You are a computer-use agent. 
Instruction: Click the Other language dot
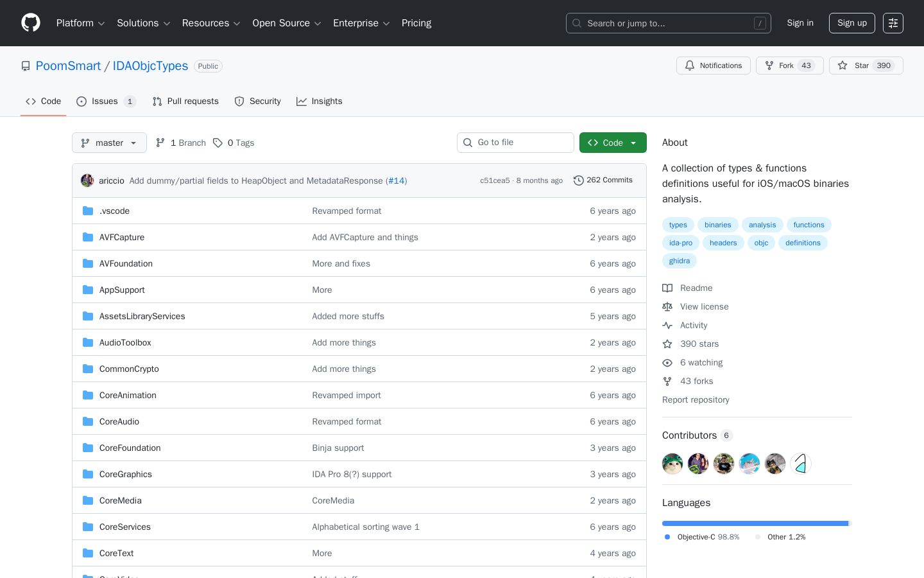coord(758,537)
